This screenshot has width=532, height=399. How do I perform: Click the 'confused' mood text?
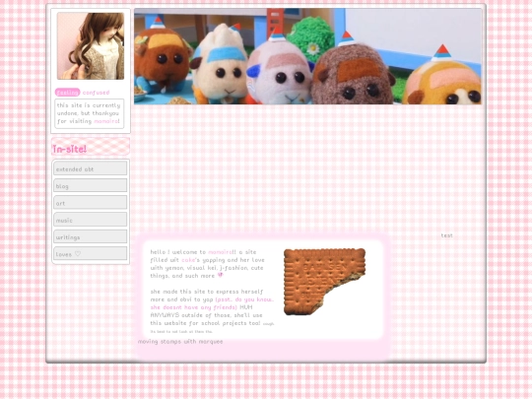(96, 93)
